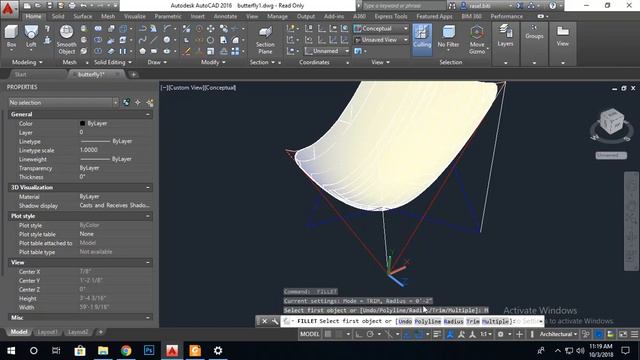Click the command line customize wrench icon
The image size is (640, 360).
[275, 321]
